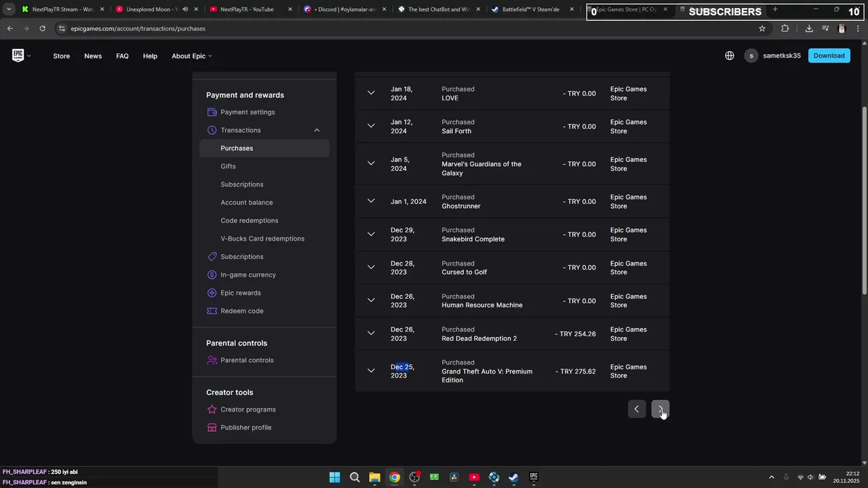This screenshot has height=488, width=868.
Task: Go to the next transactions page
Action: click(x=660, y=409)
